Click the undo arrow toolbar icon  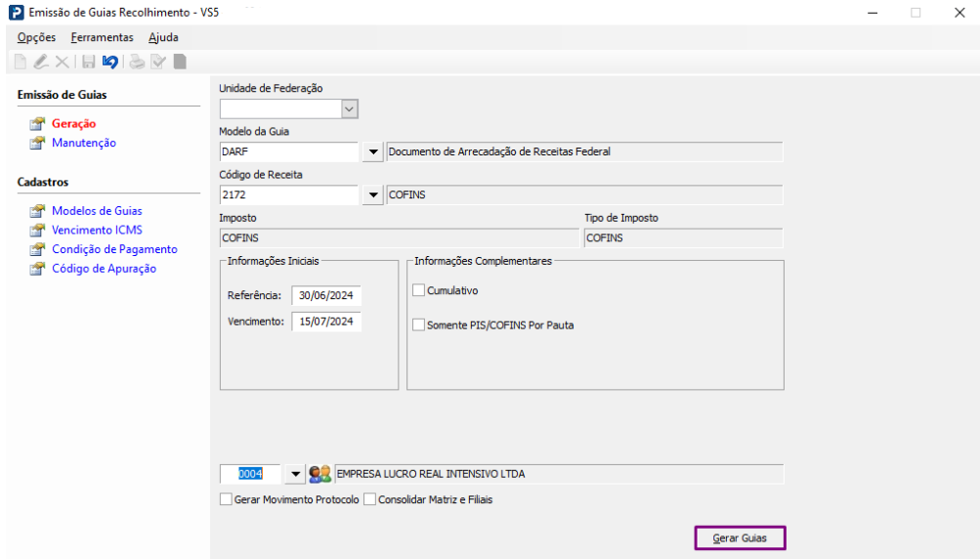109,62
